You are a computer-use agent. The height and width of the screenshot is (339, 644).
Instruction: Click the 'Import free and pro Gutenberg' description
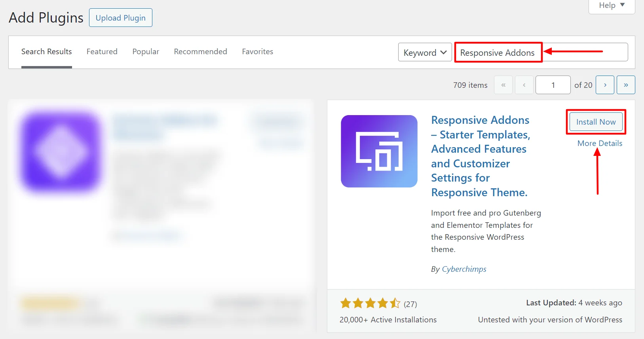[x=486, y=231]
